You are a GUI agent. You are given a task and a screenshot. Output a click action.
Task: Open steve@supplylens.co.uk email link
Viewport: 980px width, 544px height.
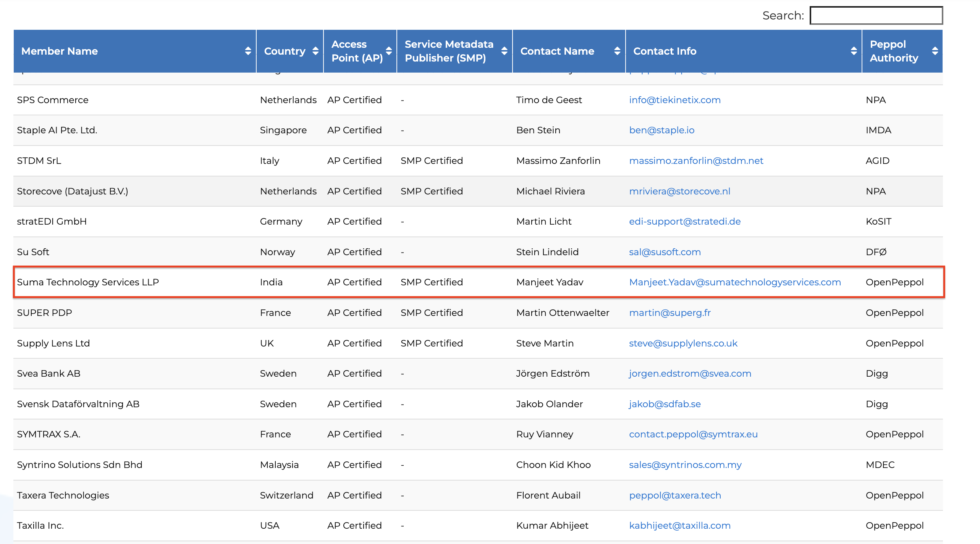point(683,343)
